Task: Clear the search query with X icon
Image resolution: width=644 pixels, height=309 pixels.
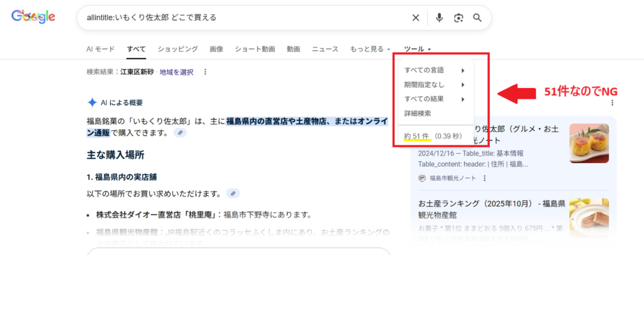Action: coord(416,18)
